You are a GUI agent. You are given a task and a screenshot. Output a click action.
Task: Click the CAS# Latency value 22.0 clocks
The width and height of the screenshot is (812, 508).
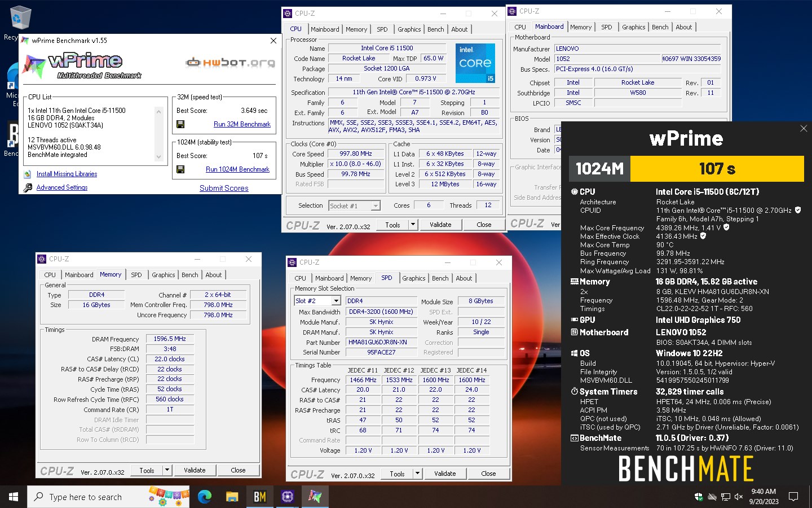pos(170,359)
